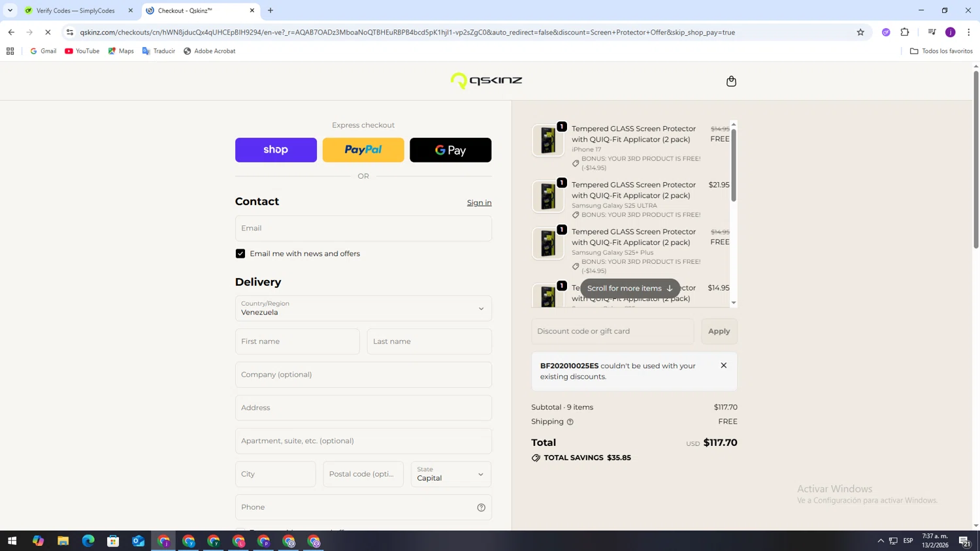The width and height of the screenshot is (980, 551).
Task: Pay with PayPal button
Action: click(363, 150)
